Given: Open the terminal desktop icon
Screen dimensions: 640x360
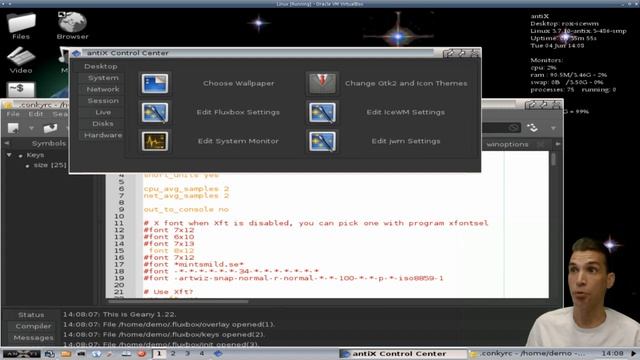Looking at the screenshot, I should click(21, 89).
